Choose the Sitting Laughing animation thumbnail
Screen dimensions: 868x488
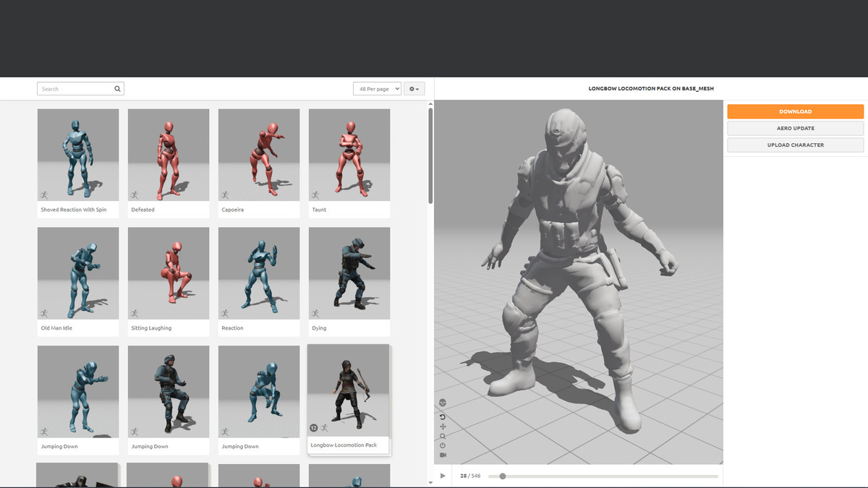(169, 273)
